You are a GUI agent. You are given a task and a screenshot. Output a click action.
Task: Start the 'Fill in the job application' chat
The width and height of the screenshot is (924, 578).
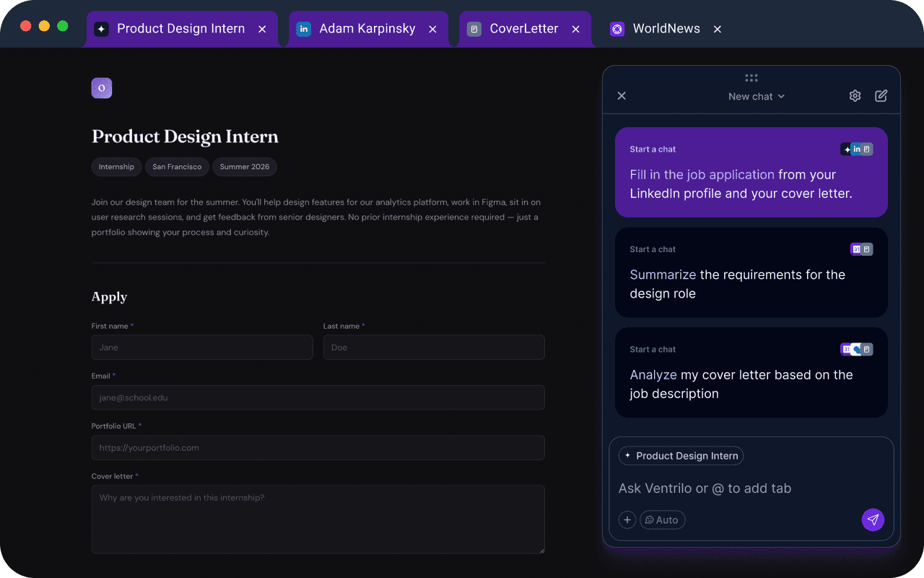(x=751, y=173)
